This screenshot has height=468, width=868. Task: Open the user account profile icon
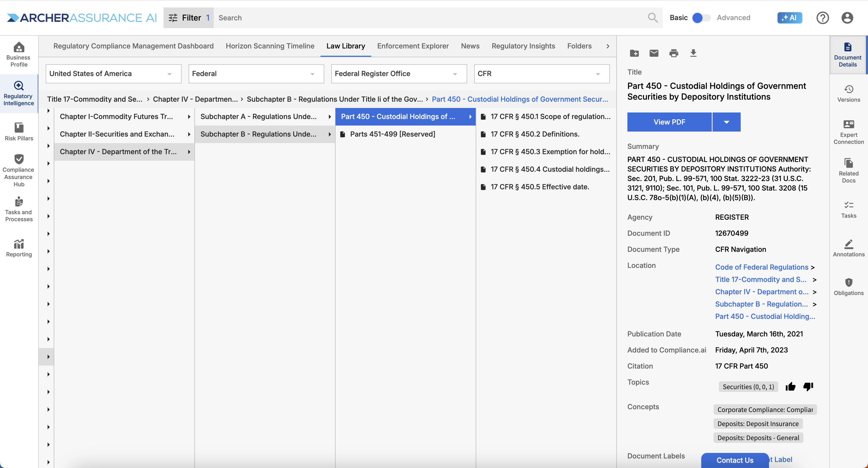click(x=847, y=18)
